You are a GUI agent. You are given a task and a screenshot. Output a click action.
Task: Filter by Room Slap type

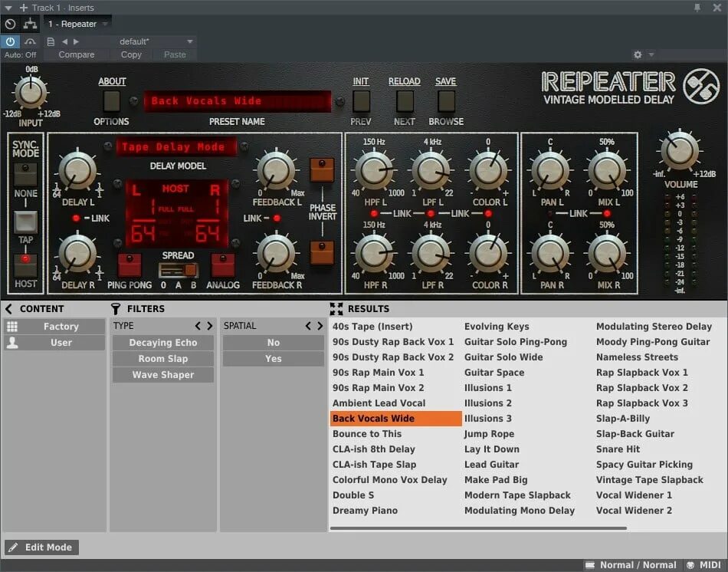(x=163, y=359)
